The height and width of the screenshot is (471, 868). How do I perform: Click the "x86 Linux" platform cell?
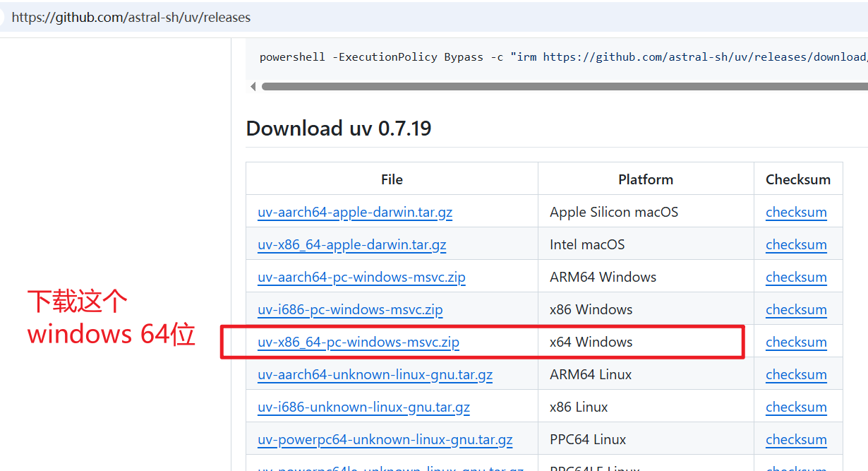tap(646, 407)
